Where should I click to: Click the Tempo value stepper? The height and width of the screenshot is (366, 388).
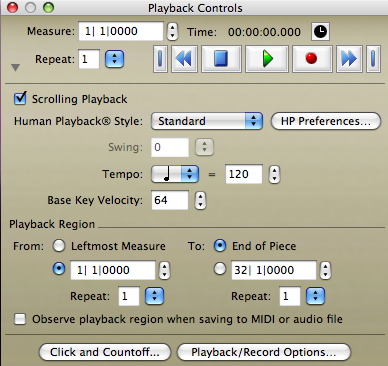point(274,174)
